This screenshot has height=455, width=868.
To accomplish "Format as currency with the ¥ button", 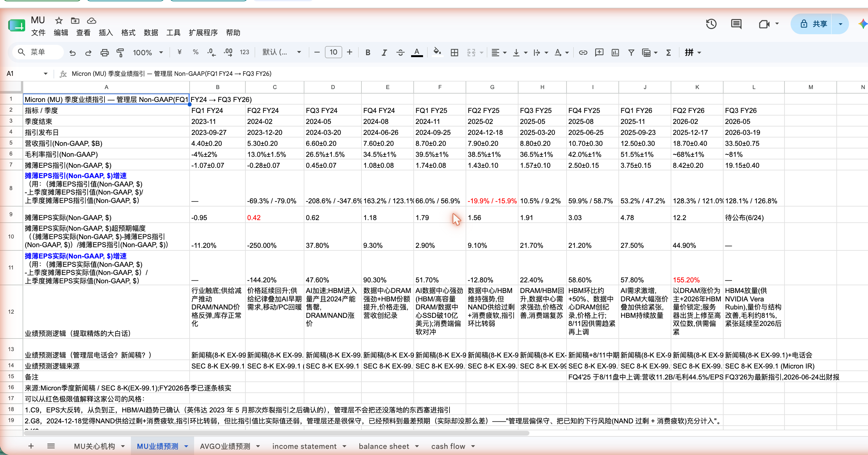I will tap(180, 52).
